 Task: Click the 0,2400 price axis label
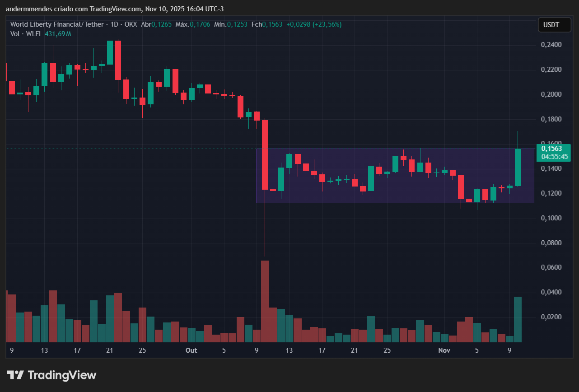pyautogui.click(x=552, y=44)
